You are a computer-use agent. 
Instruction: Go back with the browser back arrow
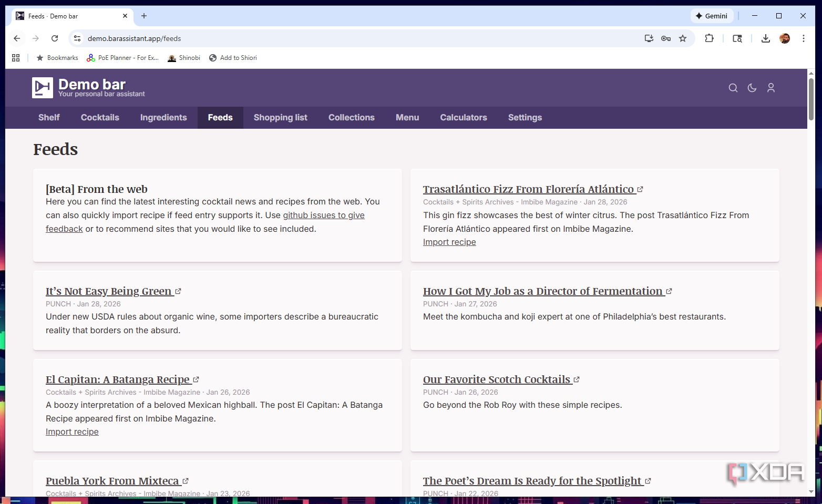click(17, 38)
